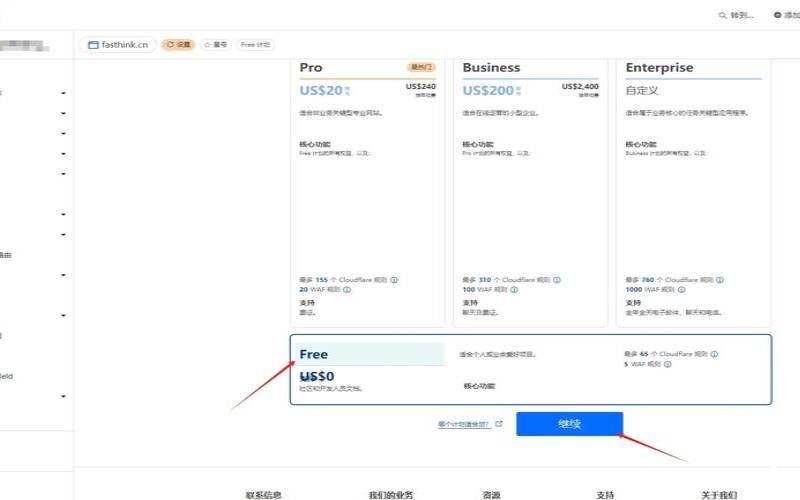Click the US$200 Business price
Screen dimensions: 800x500
(x=488, y=91)
